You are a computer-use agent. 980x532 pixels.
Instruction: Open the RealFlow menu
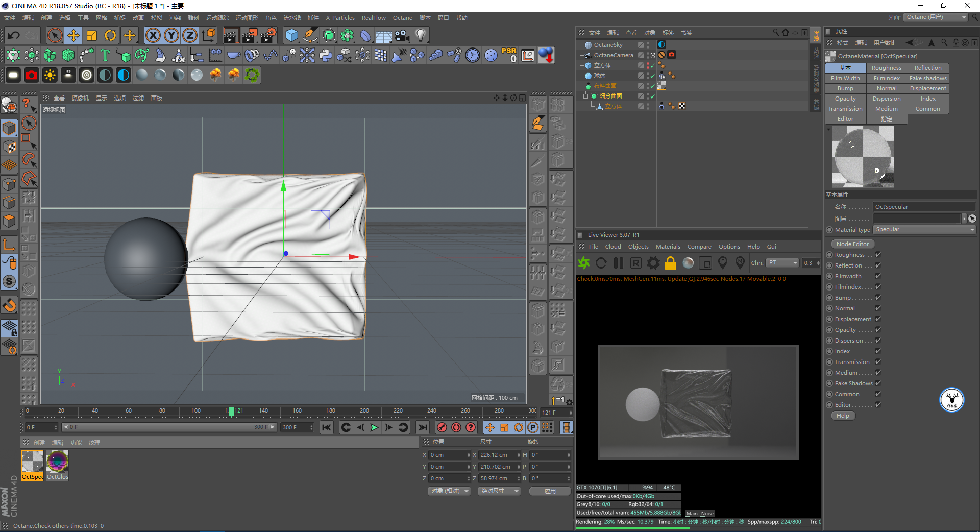(x=374, y=18)
